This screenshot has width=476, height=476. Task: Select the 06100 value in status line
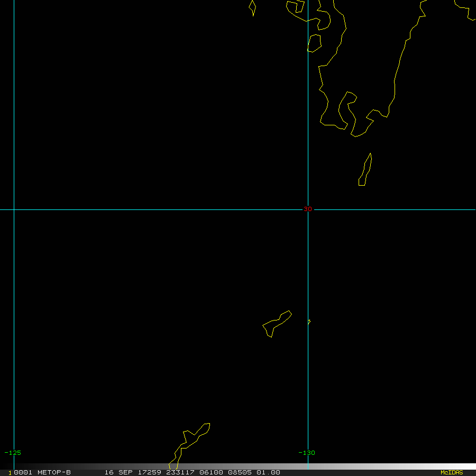[211, 472]
